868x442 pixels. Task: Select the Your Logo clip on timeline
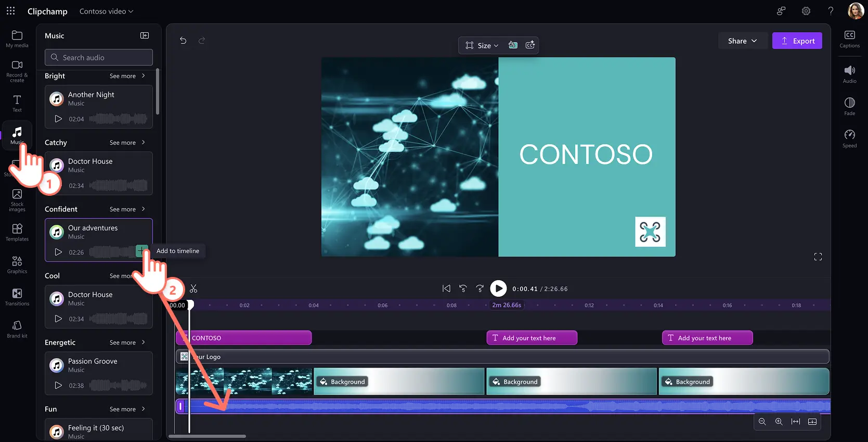(502, 357)
